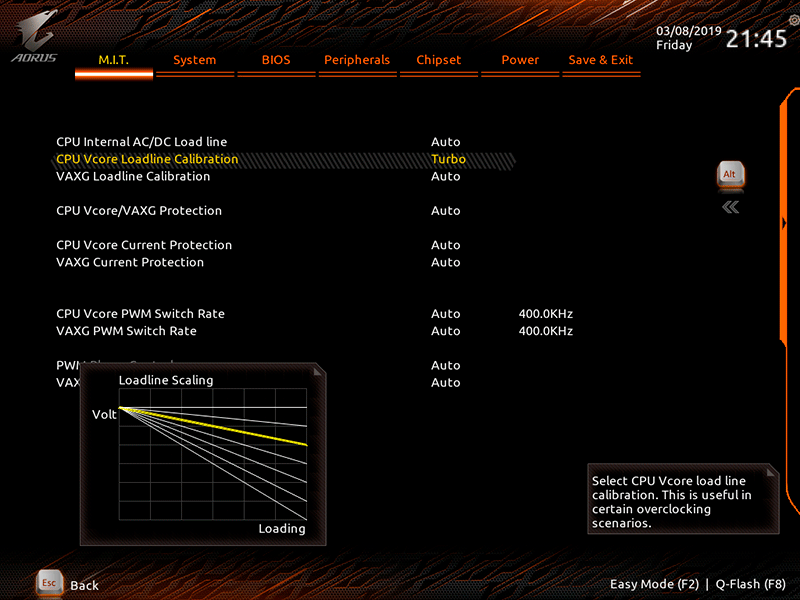Click the VAXG 400.0KHz value
This screenshot has height=600, width=800.
[x=545, y=331]
